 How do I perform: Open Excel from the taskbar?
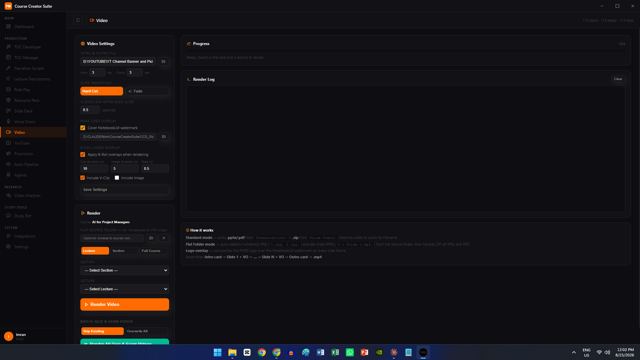click(x=335, y=352)
